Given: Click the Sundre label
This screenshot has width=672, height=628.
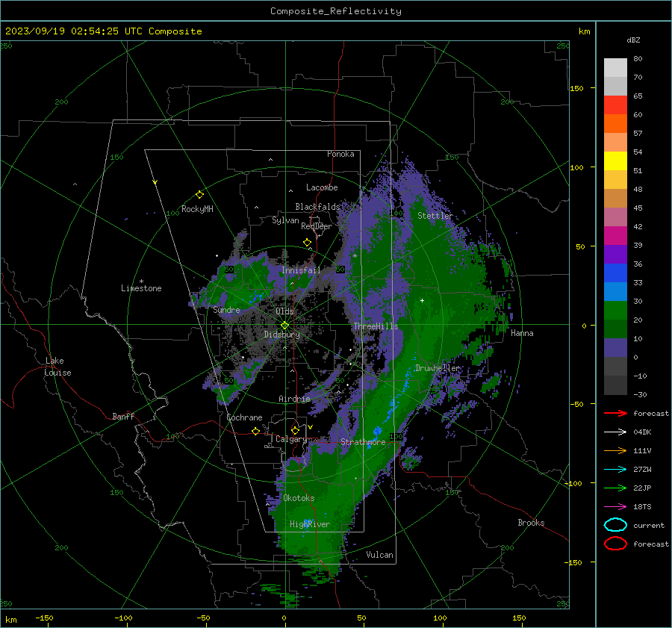Looking at the screenshot, I should click(x=226, y=310).
